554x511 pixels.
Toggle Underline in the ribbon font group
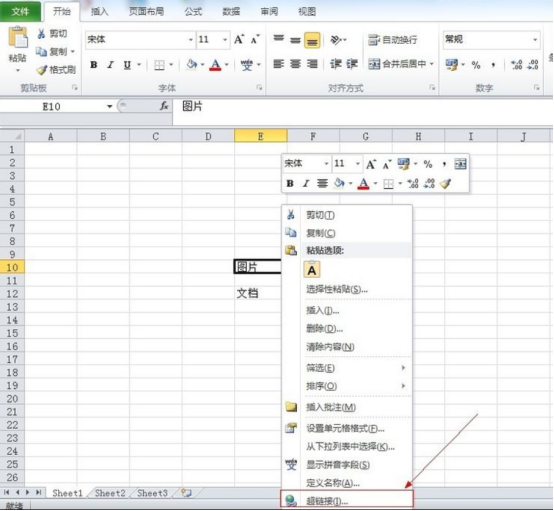click(x=127, y=65)
